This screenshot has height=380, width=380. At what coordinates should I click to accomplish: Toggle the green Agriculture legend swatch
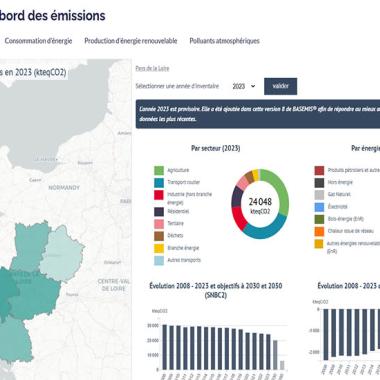tap(159, 170)
